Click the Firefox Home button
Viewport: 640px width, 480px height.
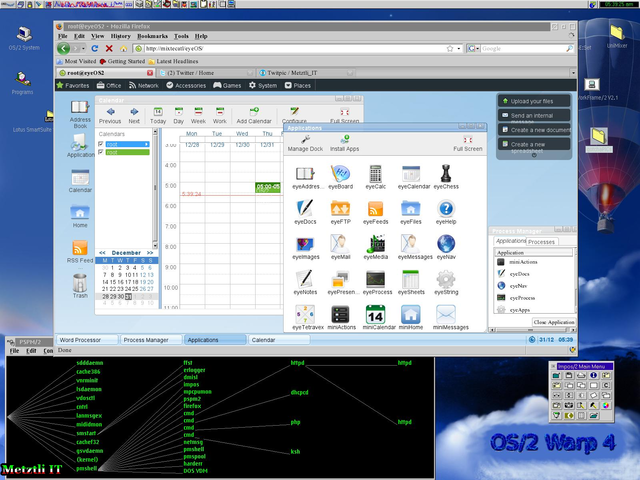(123, 49)
